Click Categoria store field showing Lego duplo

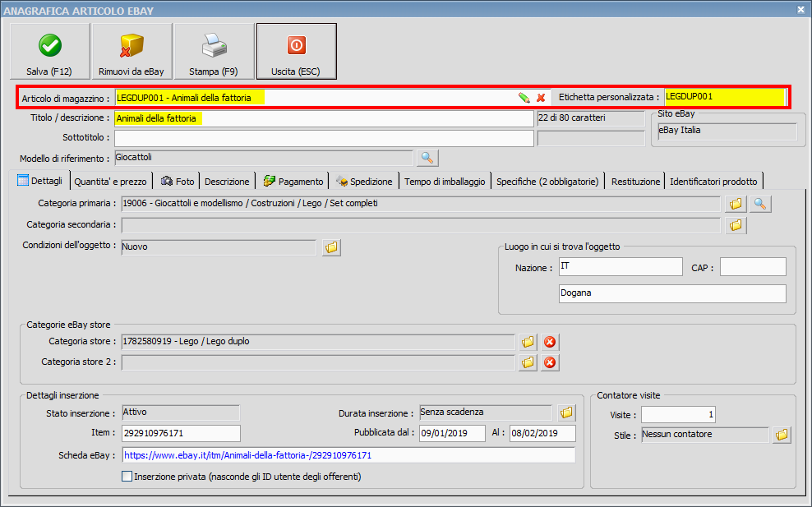point(319,342)
